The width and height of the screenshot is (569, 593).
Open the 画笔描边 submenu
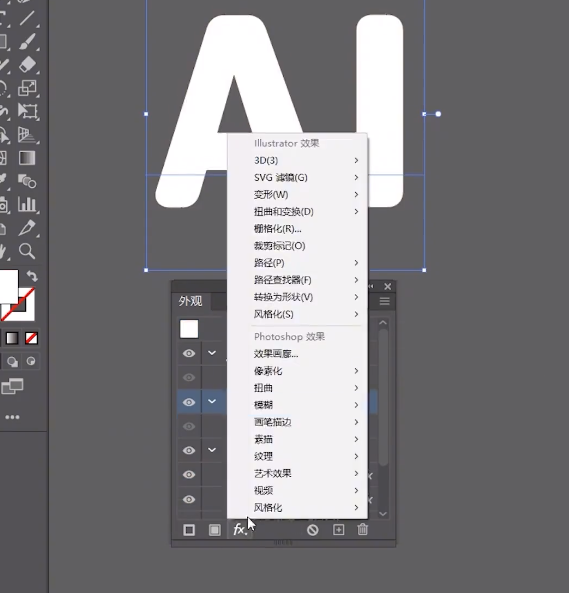[297, 422]
